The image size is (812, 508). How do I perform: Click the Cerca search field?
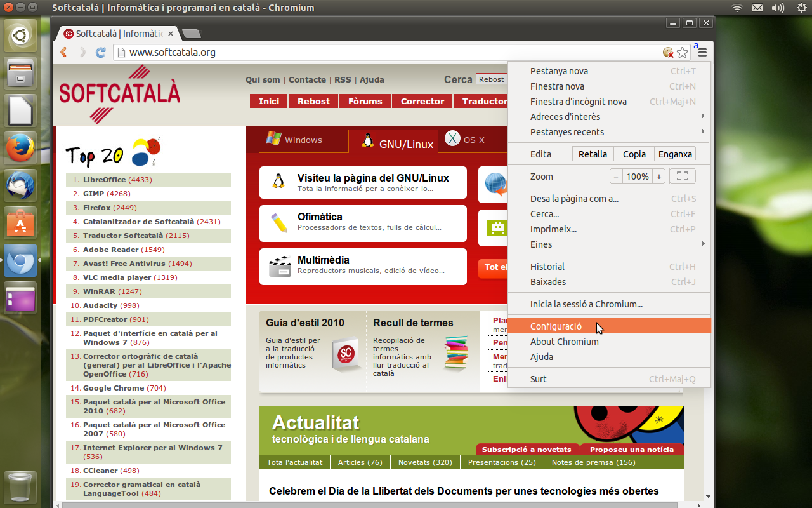tap(492, 79)
